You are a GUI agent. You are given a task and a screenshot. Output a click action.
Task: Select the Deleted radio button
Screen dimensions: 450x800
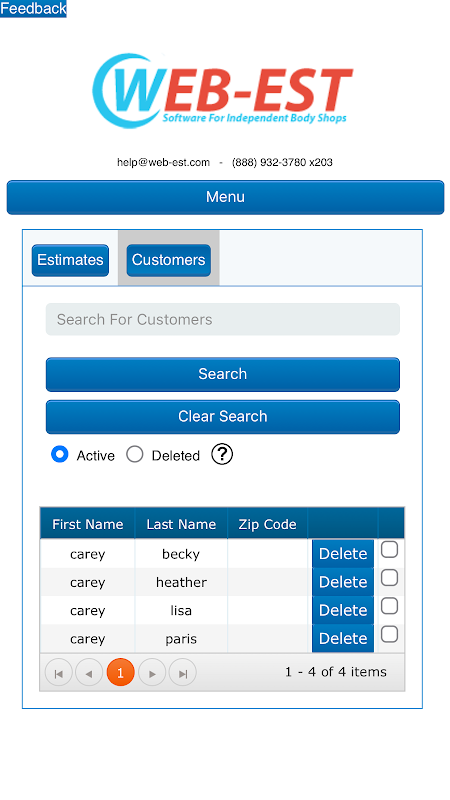[135, 454]
